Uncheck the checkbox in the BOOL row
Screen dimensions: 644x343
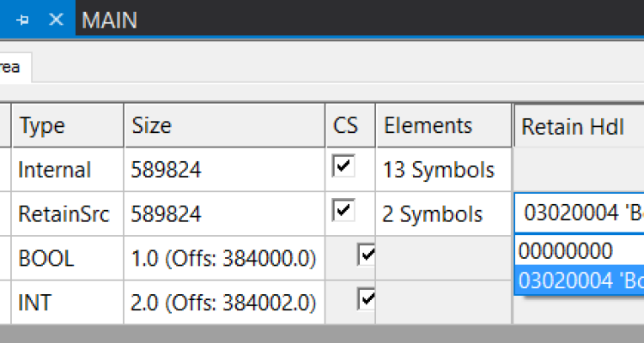tap(367, 256)
